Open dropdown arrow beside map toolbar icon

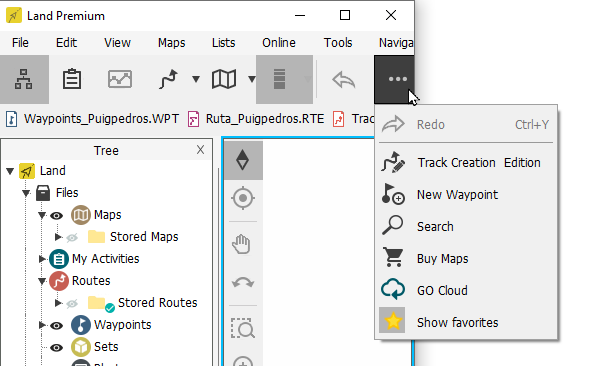point(251,79)
